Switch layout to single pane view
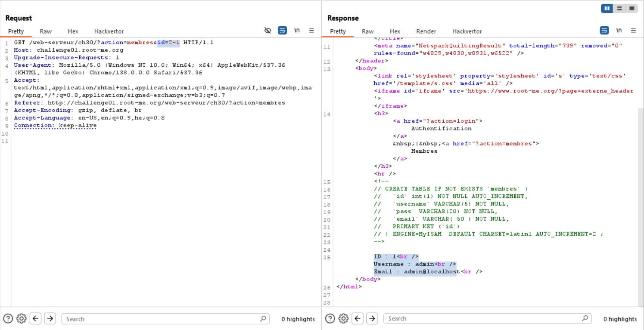 pos(632,8)
